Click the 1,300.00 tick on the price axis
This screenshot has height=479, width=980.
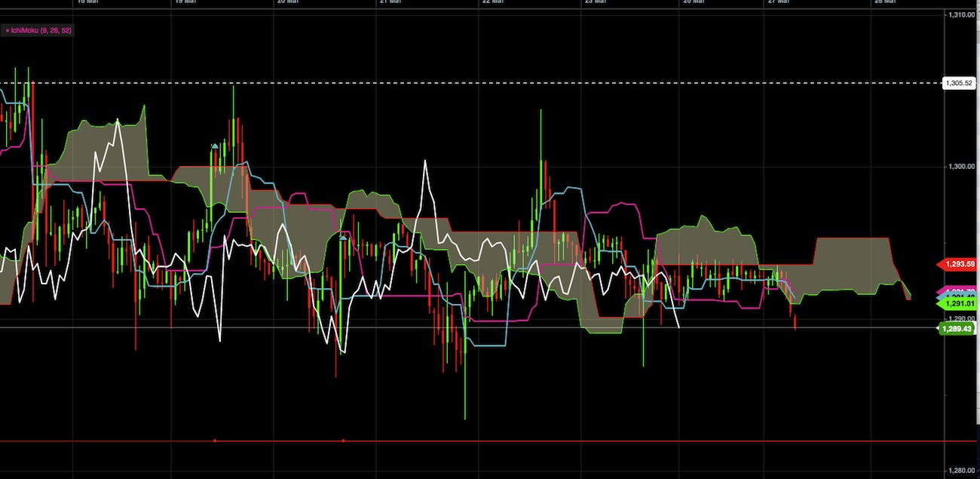click(x=962, y=166)
